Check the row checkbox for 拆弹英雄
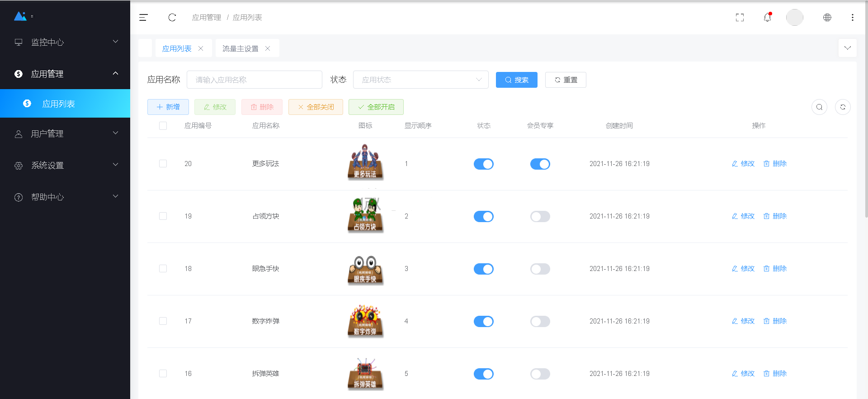Image resolution: width=868 pixels, height=399 pixels. (163, 374)
